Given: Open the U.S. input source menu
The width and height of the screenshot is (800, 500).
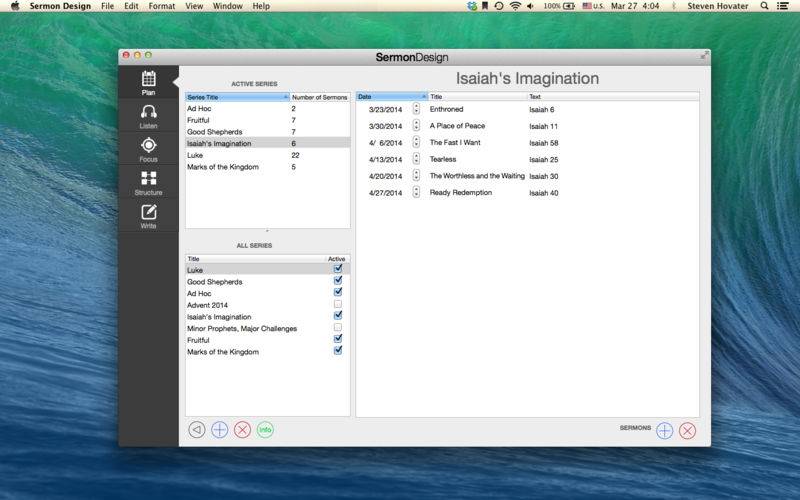Looking at the screenshot, I should (x=593, y=6).
